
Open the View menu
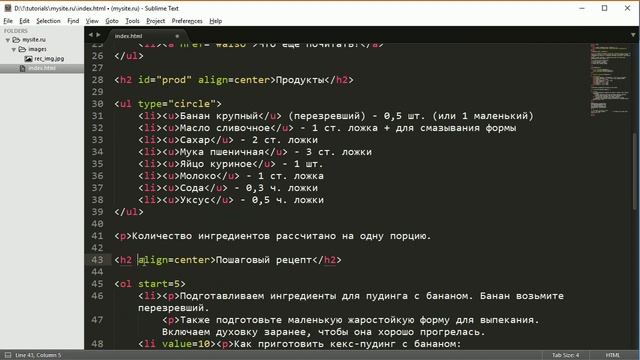point(92,21)
